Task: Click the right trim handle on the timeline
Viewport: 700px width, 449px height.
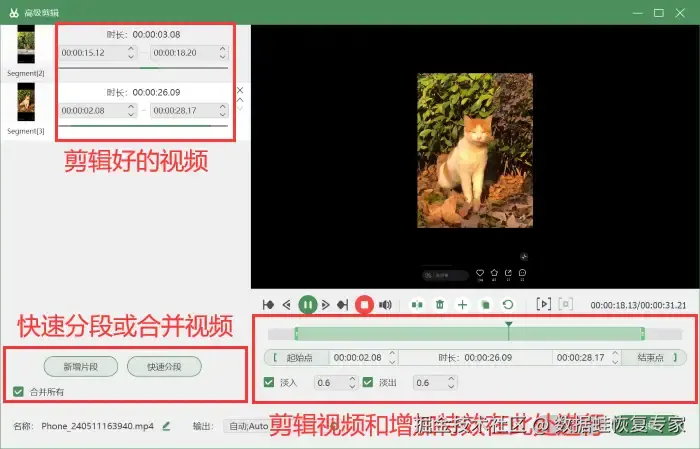Action: click(642, 333)
